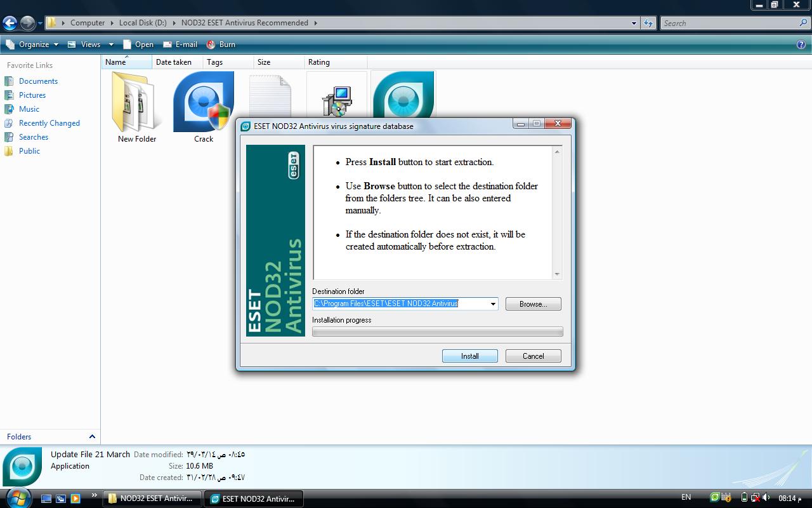Cancel the ESET installer dialog
Screen dimensions: 812x508
click(533, 356)
